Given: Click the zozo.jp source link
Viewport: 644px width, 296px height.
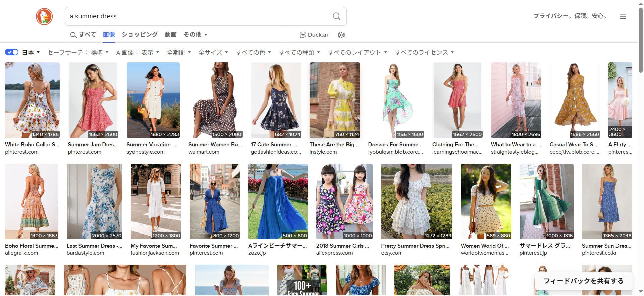Looking at the screenshot, I should coord(257,253).
